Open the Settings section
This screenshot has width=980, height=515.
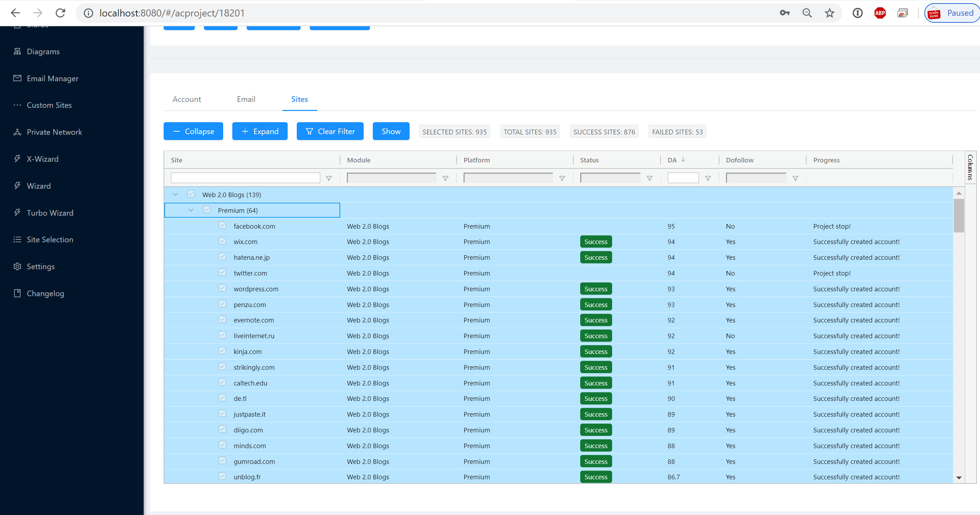coord(40,266)
